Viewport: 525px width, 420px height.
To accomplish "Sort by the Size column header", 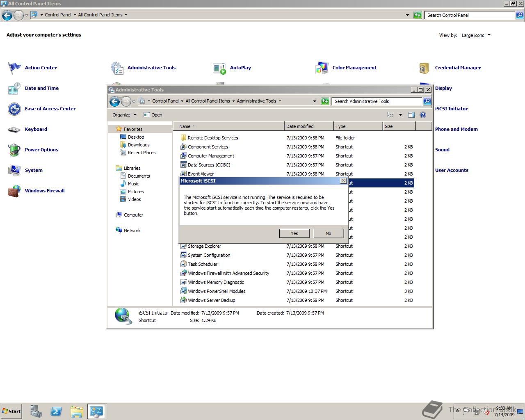I will coord(399,126).
